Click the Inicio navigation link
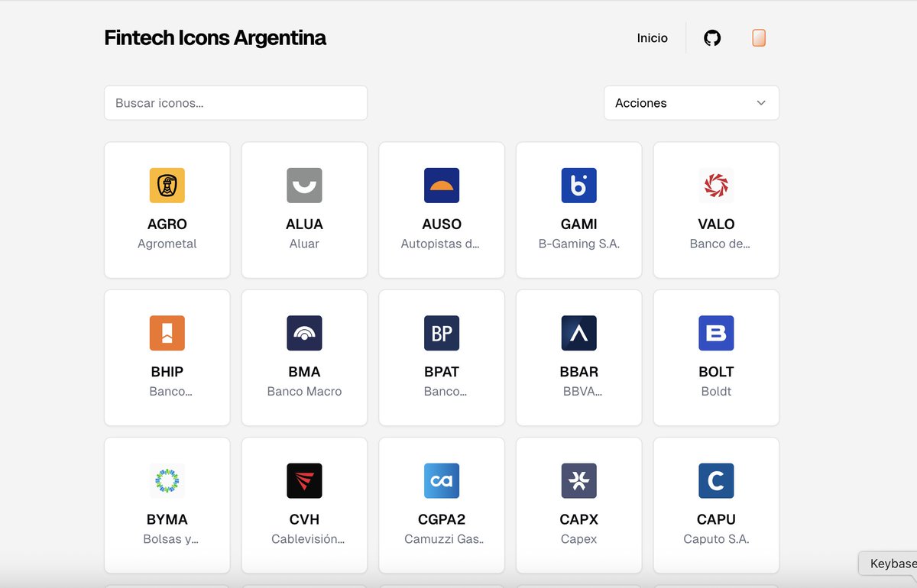917x588 pixels. coord(653,38)
